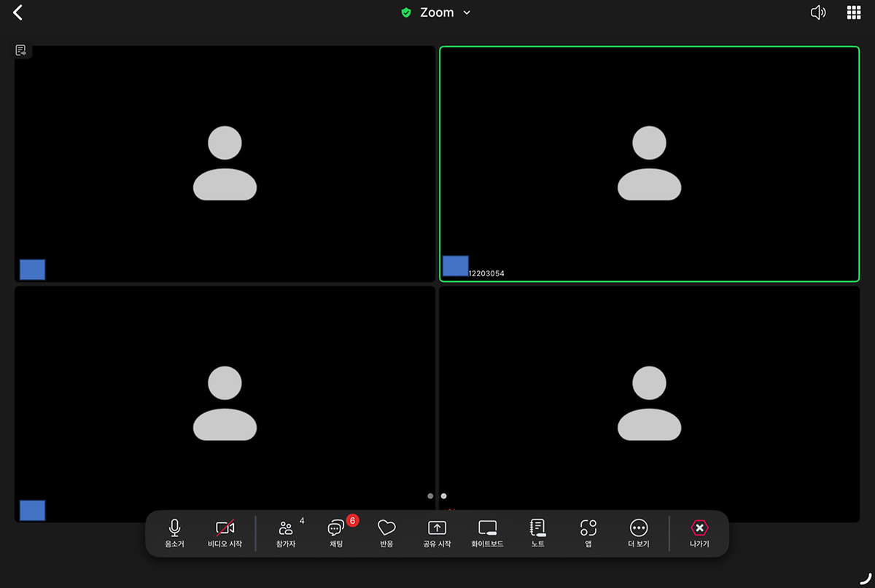This screenshot has width=875, height=588.
Task: Open the 참가자 participants panel
Action: 286,534
